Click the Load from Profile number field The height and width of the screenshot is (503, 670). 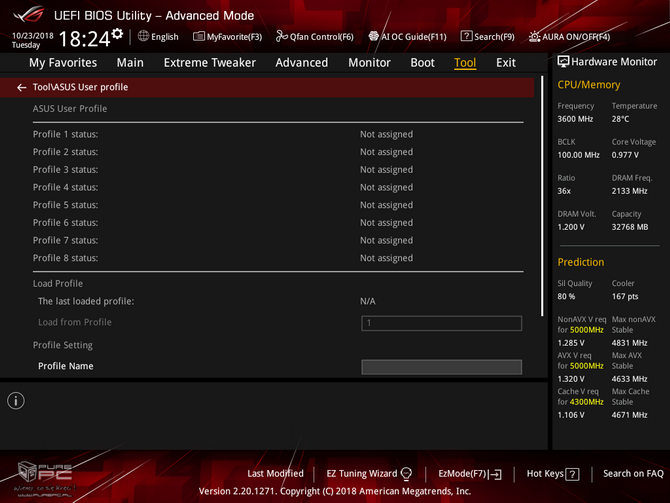(x=441, y=323)
